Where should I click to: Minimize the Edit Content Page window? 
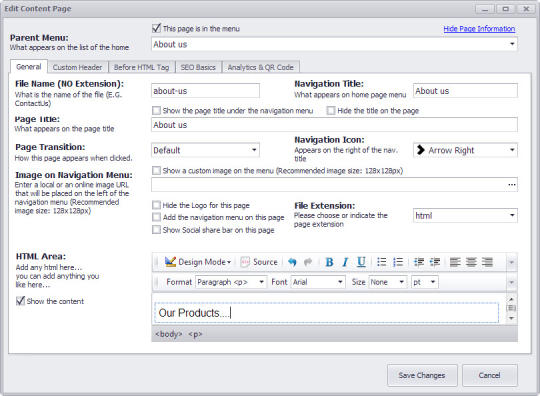(x=485, y=9)
